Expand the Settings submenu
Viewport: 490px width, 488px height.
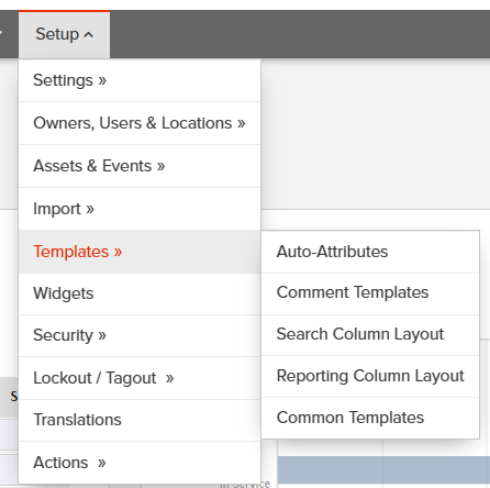coord(140,80)
